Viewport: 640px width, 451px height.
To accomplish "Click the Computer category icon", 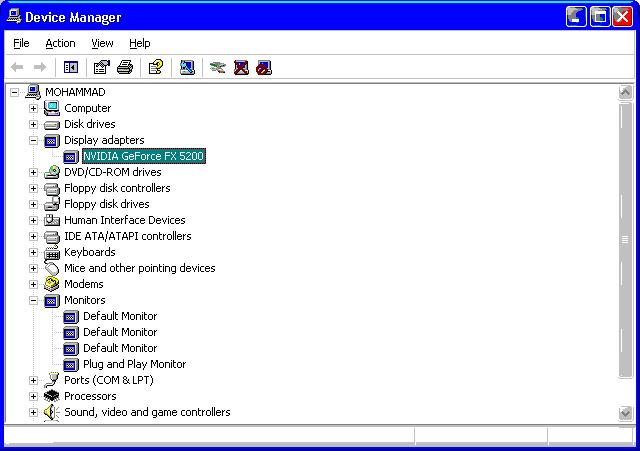I will click(x=52, y=108).
